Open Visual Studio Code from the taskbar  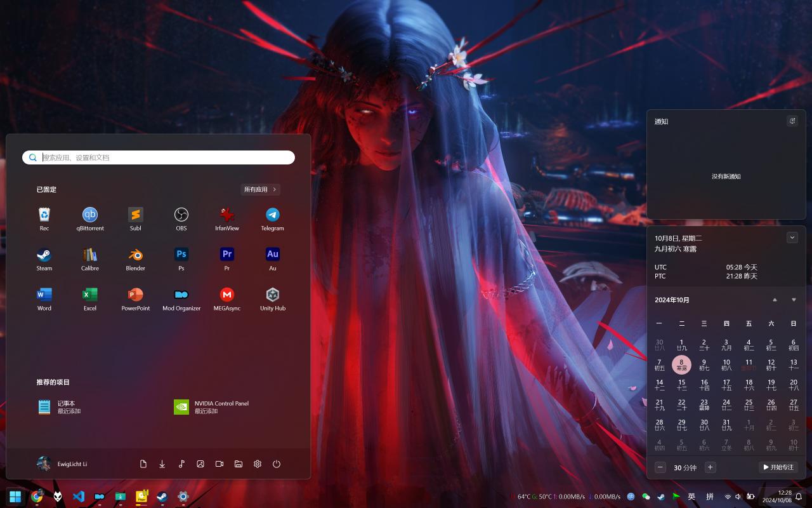pos(79,497)
